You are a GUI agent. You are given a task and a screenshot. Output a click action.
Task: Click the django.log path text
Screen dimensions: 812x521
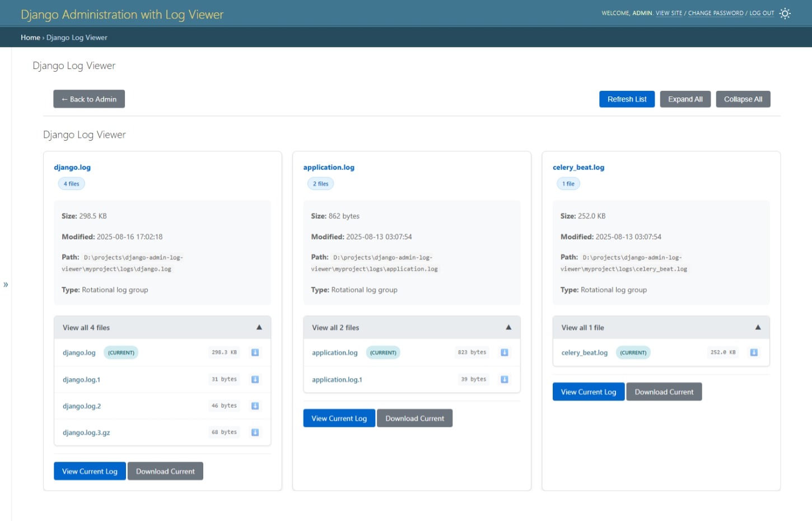point(123,263)
